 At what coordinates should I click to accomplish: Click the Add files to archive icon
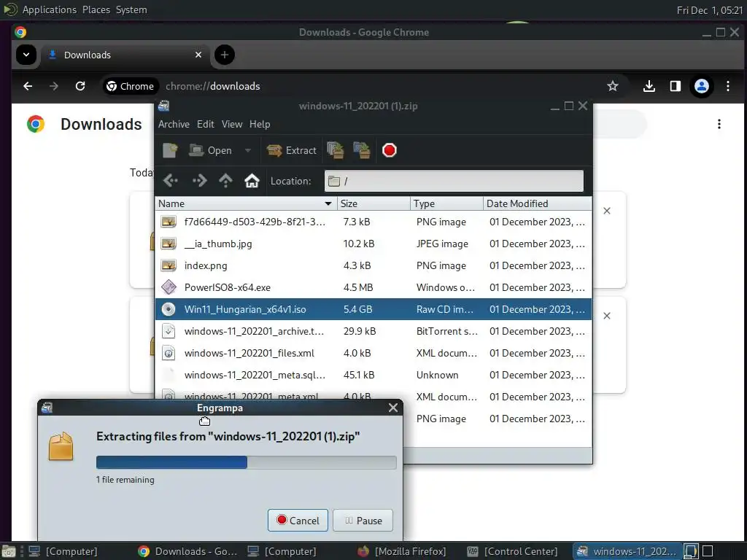click(x=336, y=150)
